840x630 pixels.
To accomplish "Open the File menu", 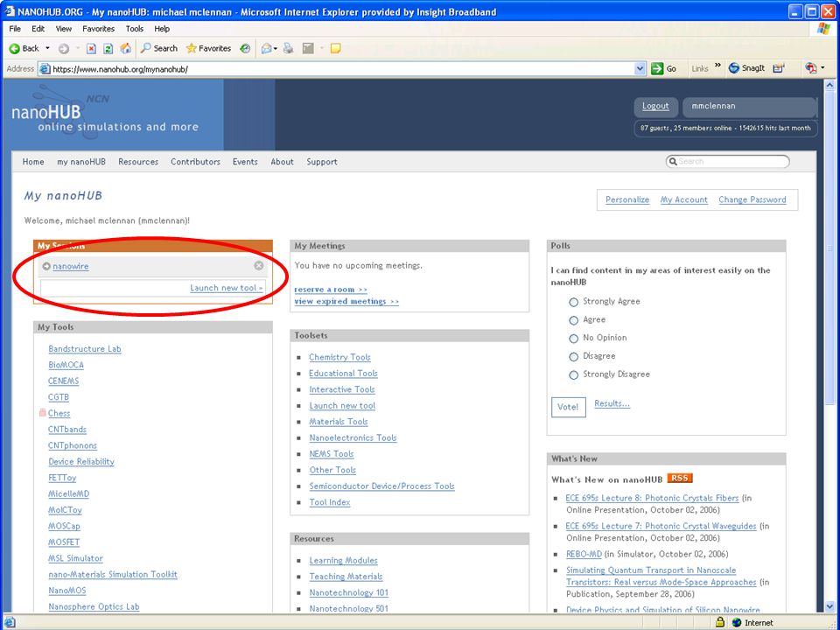I will pos(15,29).
